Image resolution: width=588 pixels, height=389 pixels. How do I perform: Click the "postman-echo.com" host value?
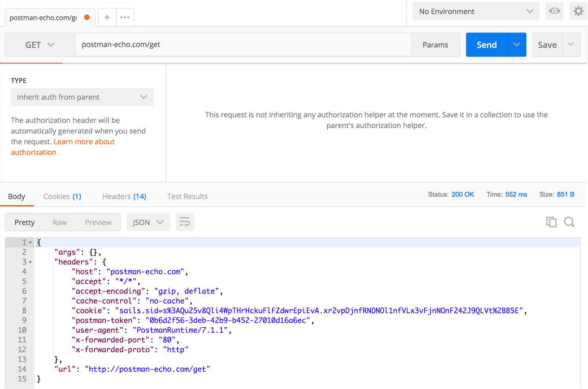(x=145, y=272)
